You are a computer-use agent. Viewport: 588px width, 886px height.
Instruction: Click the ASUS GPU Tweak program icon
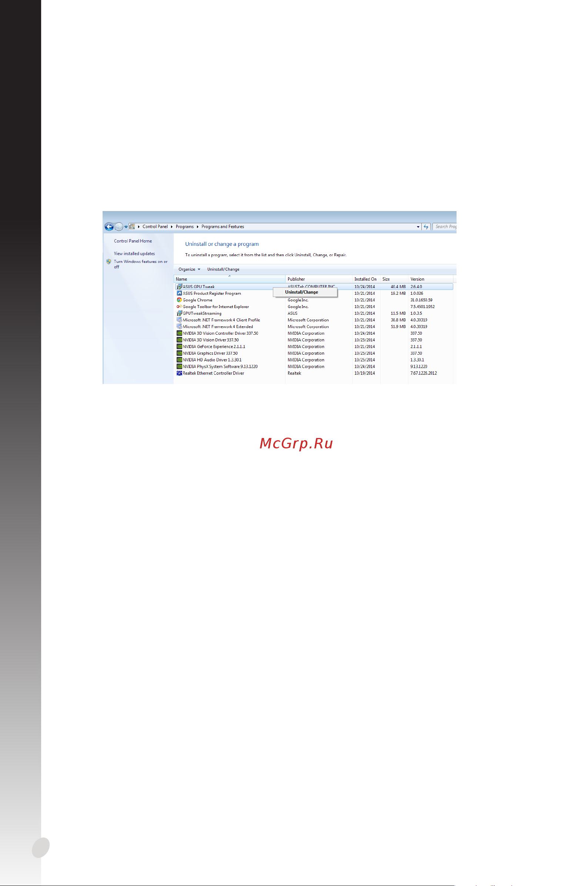pos(179,287)
